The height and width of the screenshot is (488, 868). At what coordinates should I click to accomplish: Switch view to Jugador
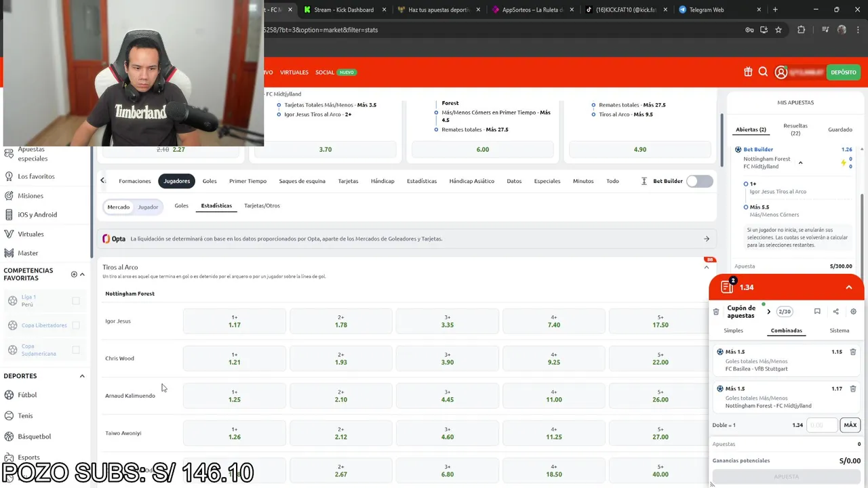pyautogui.click(x=148, y=207)
